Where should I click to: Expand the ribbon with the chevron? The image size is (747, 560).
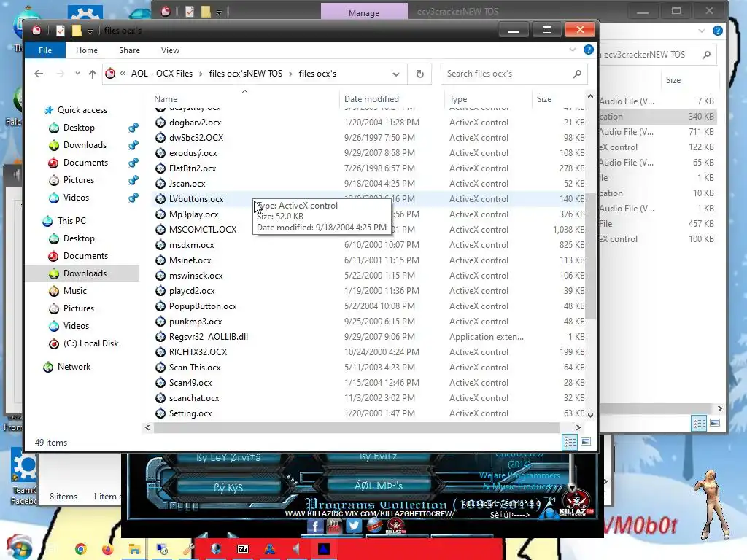573,50
